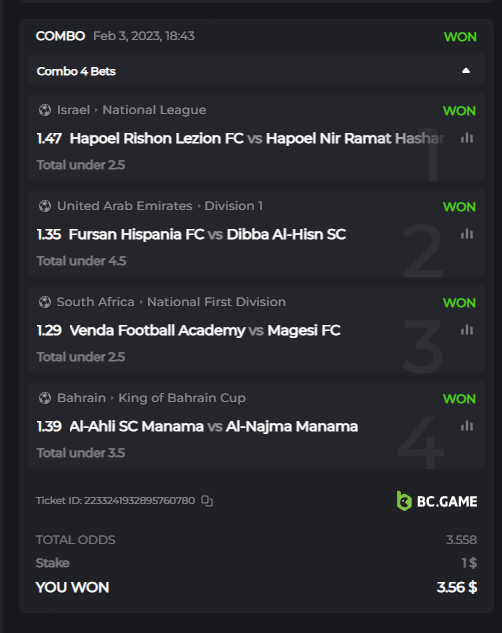Open stats icon for Fursan Hispania match

467,234
